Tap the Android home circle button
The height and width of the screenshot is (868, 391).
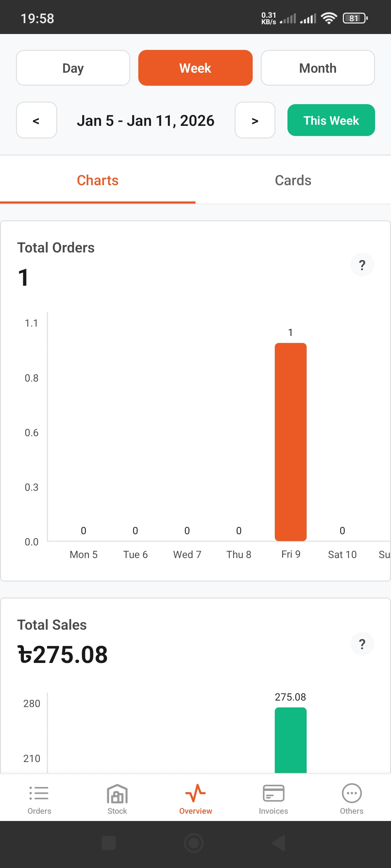pos(194,843)
